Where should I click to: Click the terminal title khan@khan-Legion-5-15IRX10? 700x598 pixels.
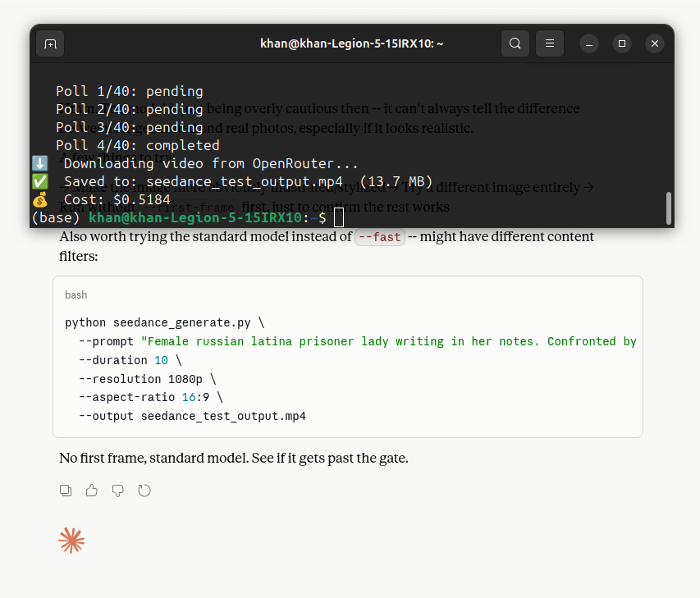click(352, 43)
